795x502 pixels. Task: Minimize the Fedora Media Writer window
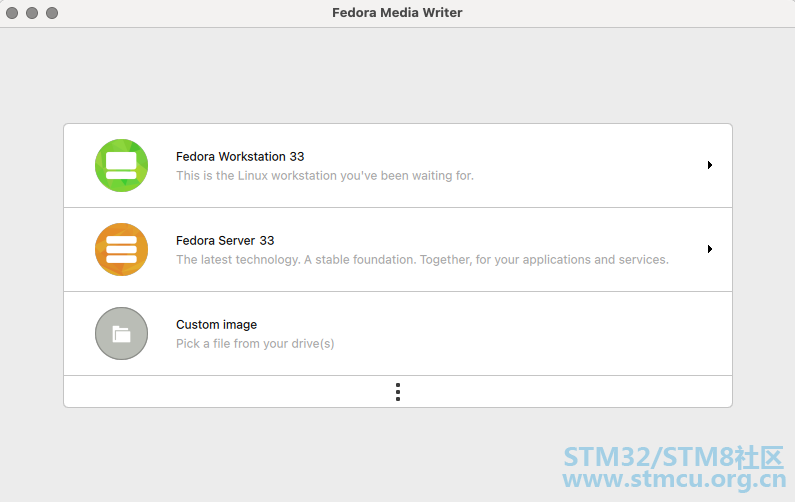tap(32, 13)
